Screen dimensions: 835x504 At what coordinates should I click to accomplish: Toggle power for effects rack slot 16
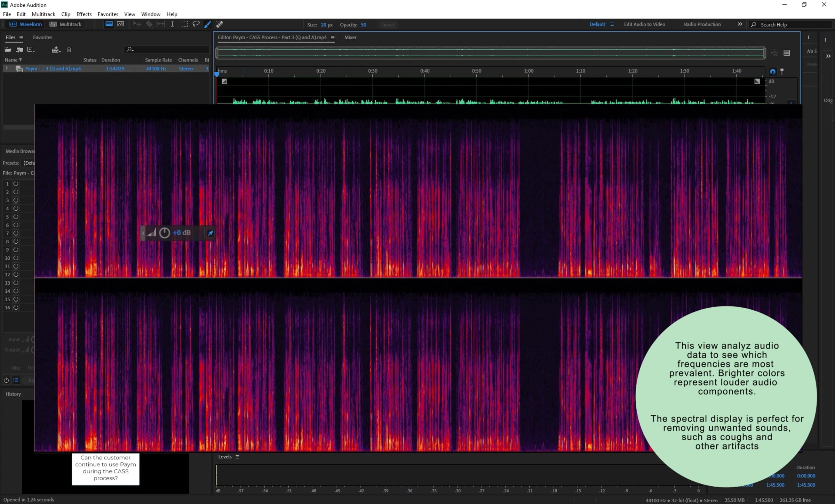[x=16, y=307]
